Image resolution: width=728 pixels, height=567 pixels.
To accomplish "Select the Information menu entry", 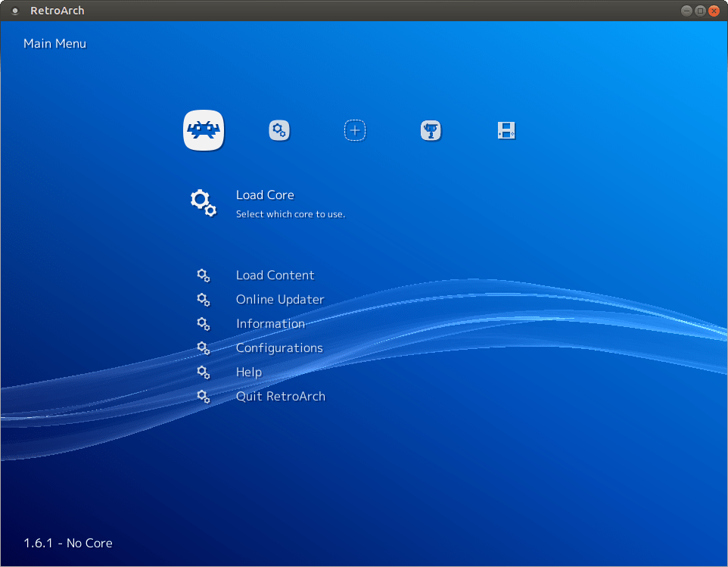I will click(270, 323).
